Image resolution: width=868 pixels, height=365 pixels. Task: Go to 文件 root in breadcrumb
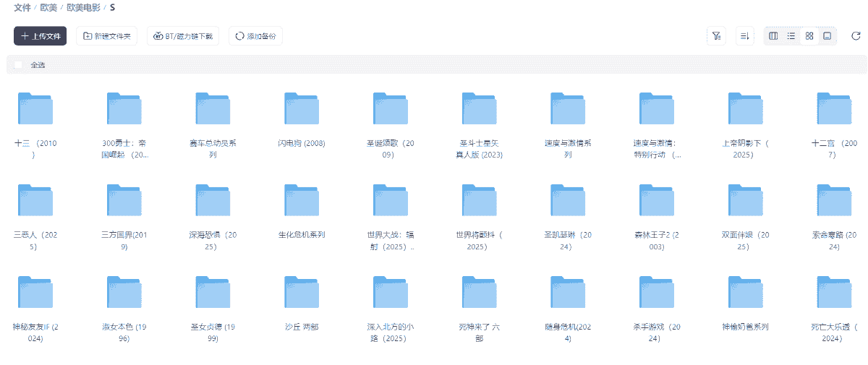[22, 8]
